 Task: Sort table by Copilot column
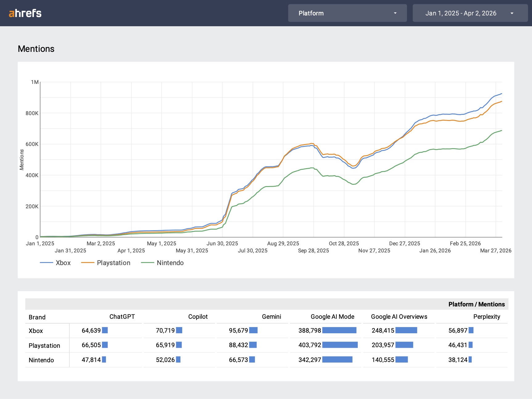[x=198, y=317]
